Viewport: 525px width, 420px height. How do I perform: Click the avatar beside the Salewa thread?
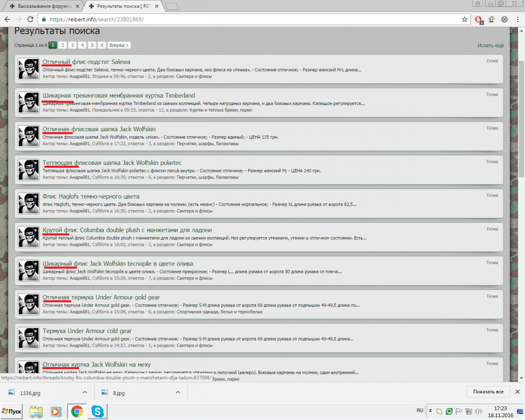pos(29,69)
